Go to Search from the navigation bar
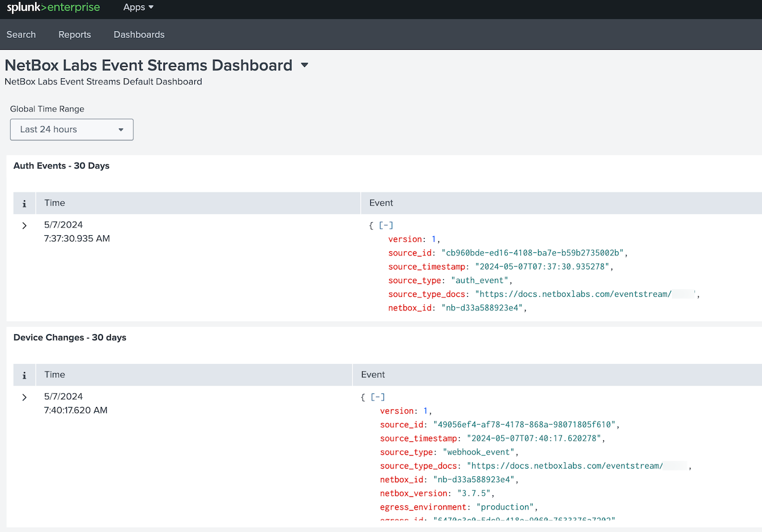The height and width of the screenshot is (532, 762). (x=21, y=34)
